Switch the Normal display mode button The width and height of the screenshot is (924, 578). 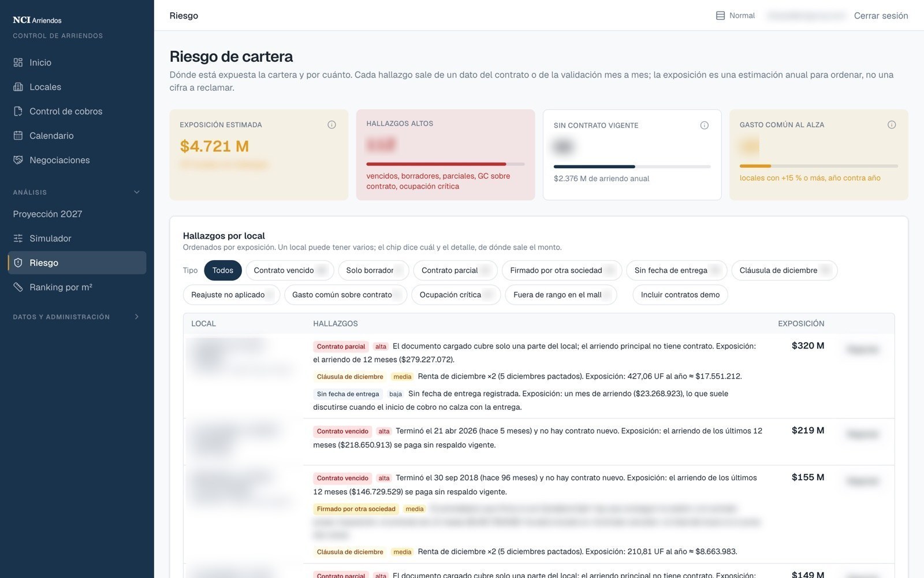735,16
